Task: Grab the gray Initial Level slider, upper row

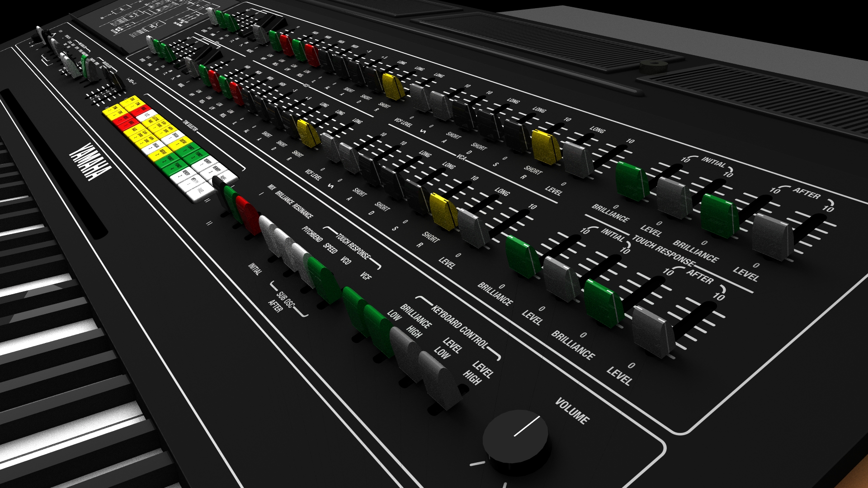Action: (673, 197)
